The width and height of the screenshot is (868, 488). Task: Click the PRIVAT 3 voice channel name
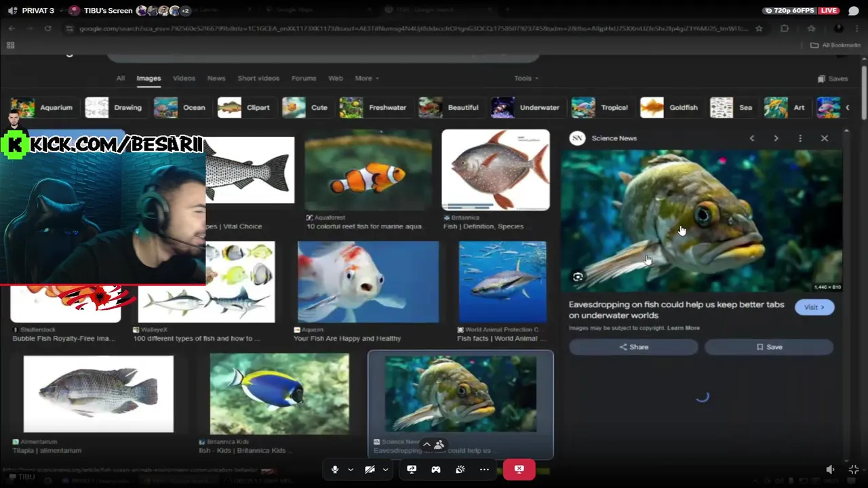(38, 11)
